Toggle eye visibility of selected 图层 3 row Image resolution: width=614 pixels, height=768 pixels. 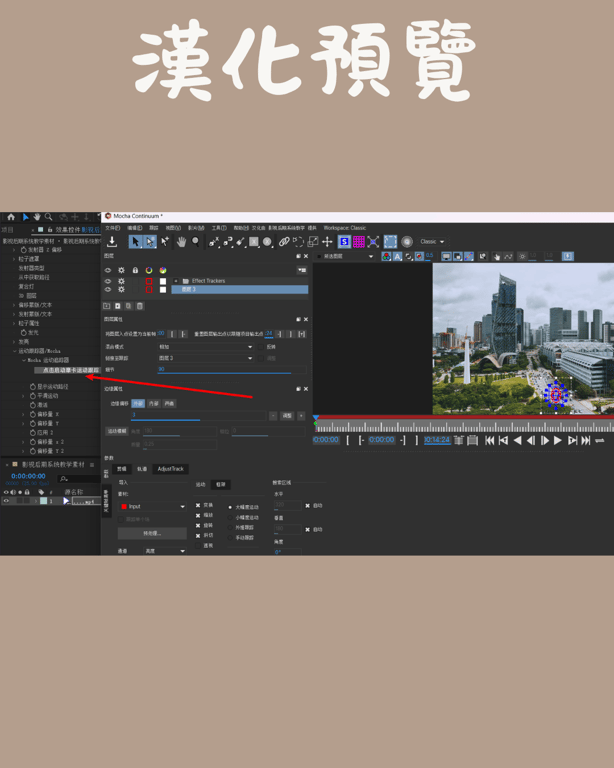click(108, 289)
